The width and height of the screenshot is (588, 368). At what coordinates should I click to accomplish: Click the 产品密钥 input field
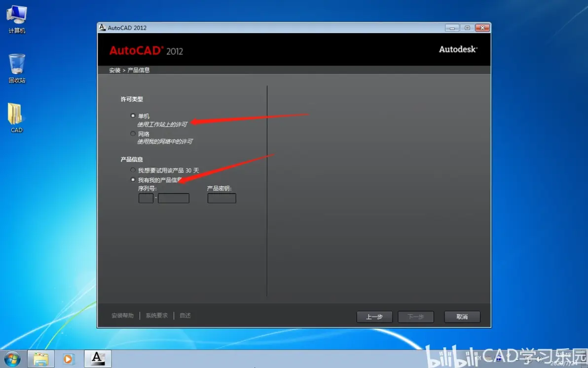pos(221,198)
